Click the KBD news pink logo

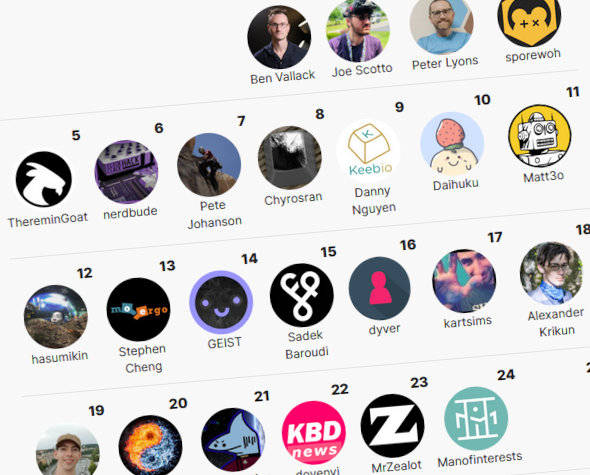tap(314, 433)
